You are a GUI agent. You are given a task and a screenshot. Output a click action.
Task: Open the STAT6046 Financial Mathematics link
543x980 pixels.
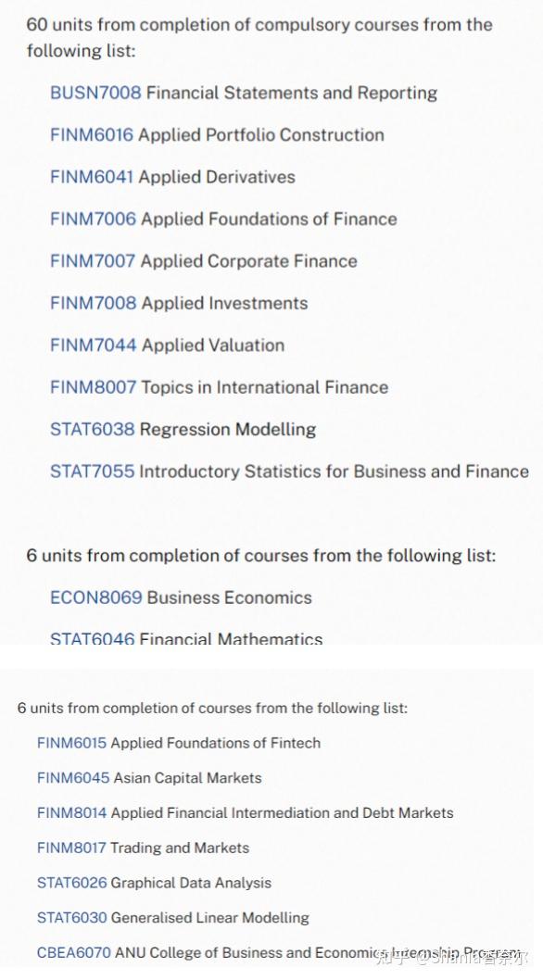point(93,639)
